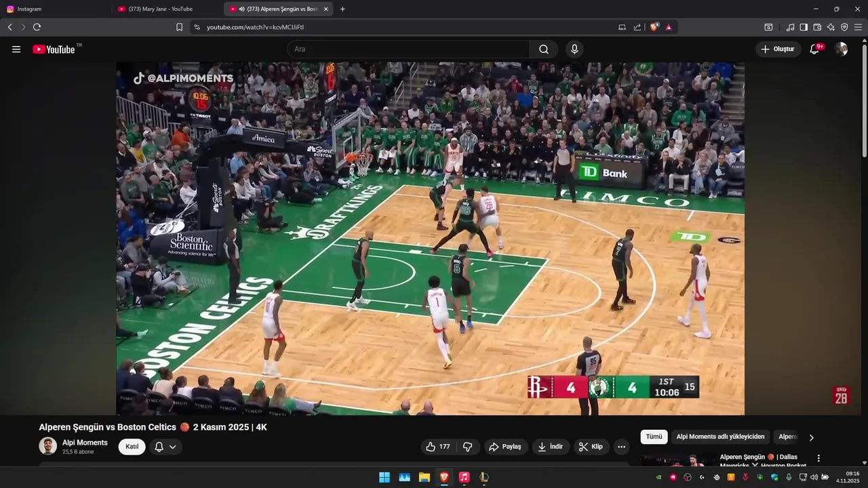This screenshot has height=488, width=868.
Task: Select the Tümü filter chip
Action: coord(654,437)
